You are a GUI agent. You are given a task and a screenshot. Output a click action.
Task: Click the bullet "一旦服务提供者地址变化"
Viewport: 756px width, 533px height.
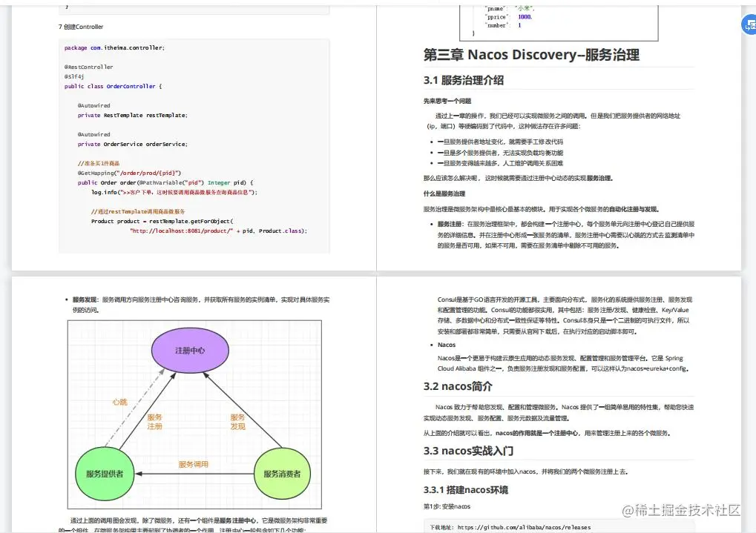500,142
